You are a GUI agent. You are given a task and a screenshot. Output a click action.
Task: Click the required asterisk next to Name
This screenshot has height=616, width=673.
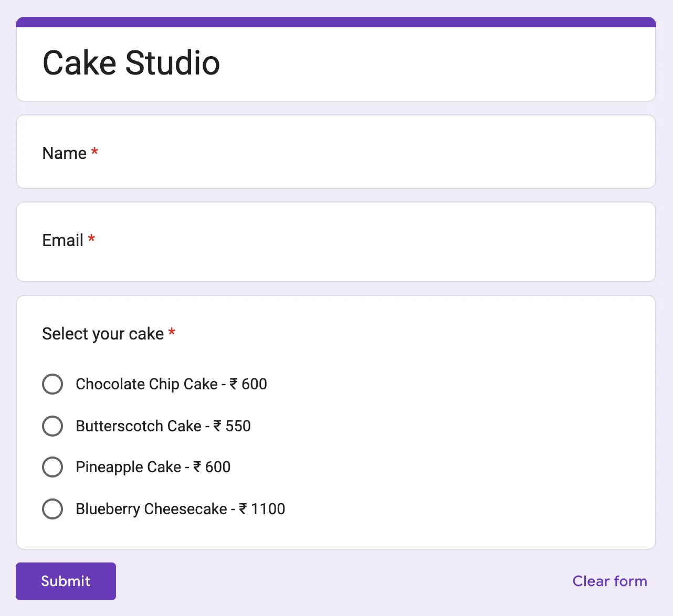click(94, 152)
